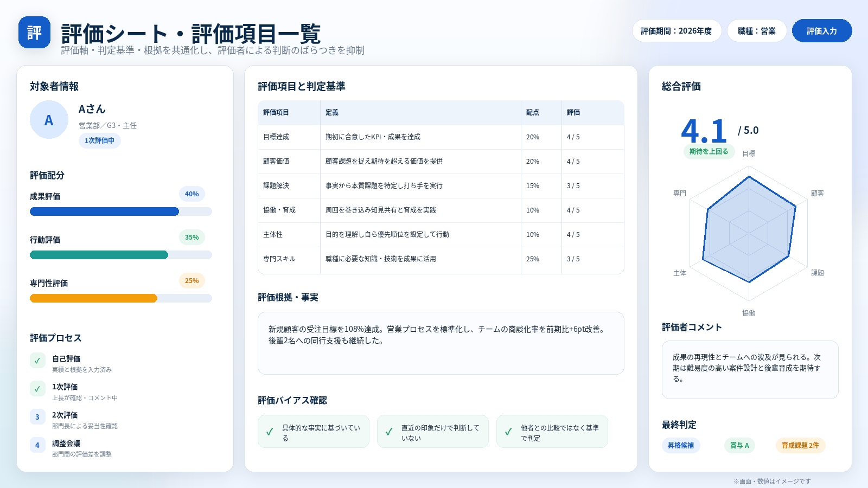Click the 1次評価 process checkmark icon
Viewport: 868px width, 488px height.
[37, 389]
